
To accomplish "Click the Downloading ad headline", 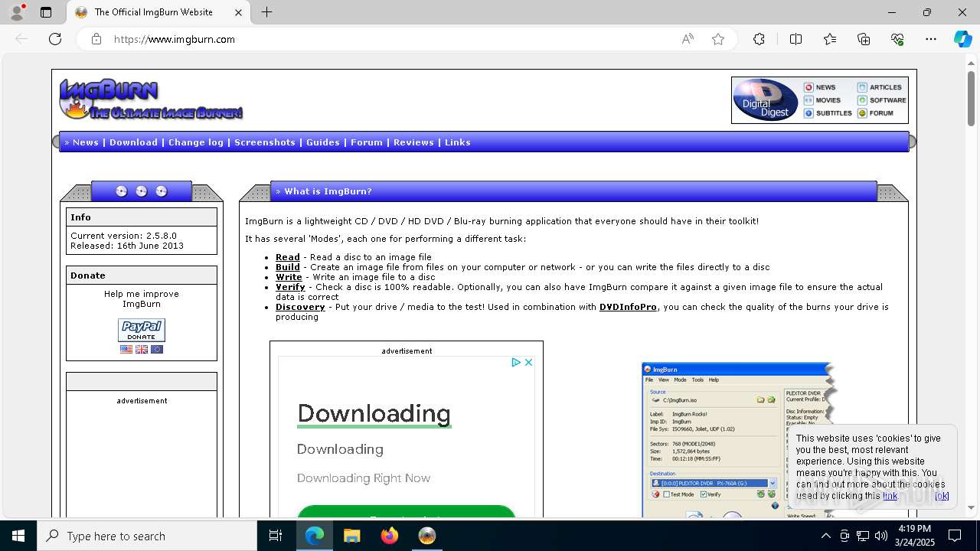I will [374, 413].
